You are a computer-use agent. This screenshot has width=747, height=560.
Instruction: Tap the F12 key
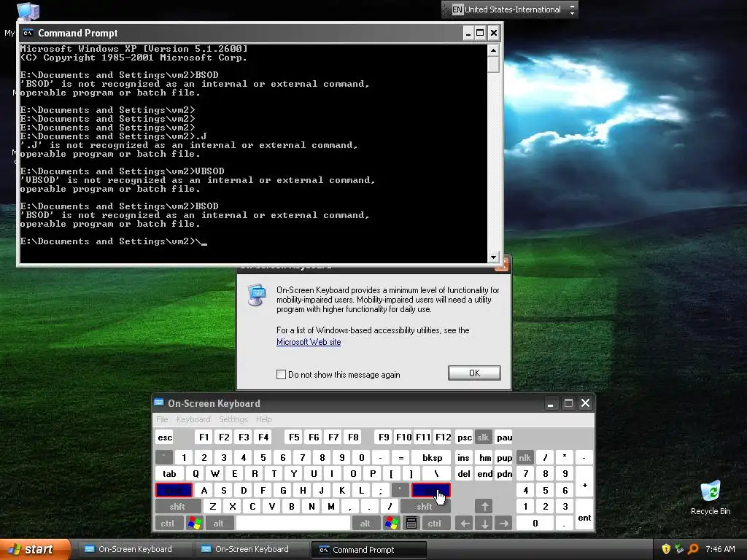(443, 437)
